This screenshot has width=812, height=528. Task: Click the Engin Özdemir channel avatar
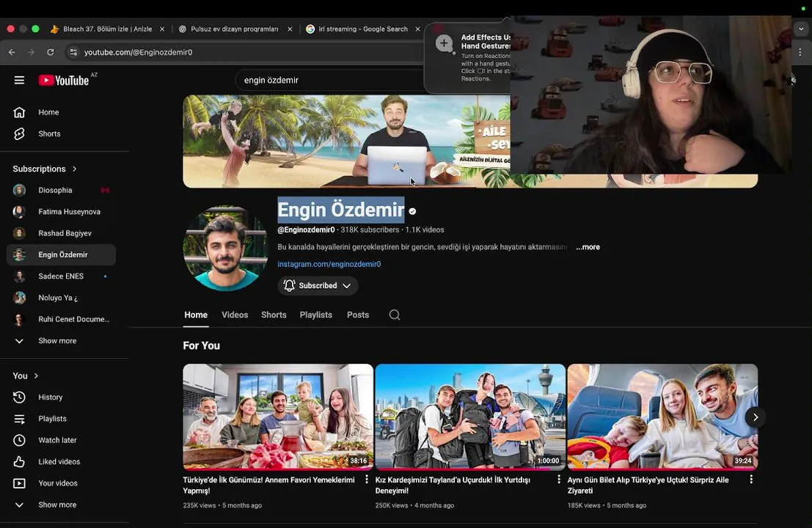225,249
